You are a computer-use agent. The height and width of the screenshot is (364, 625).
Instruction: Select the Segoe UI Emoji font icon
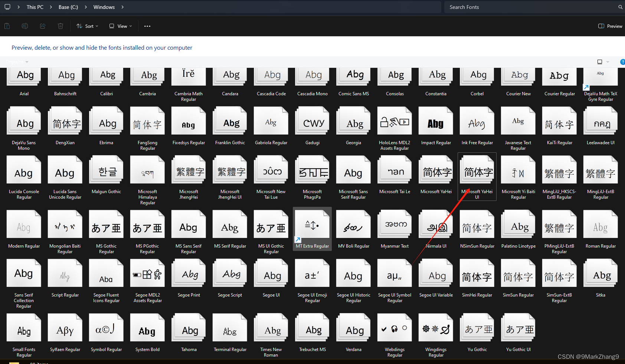coord(312,273)
